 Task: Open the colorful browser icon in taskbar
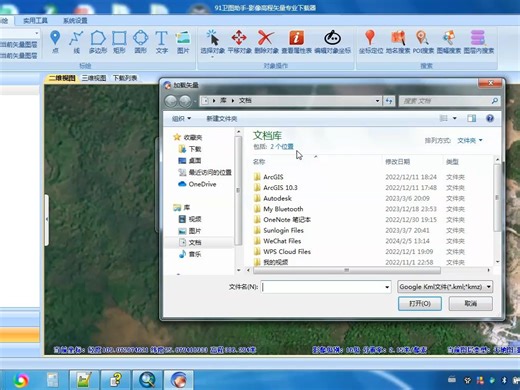pyautogui.click(x=21, y=380)
